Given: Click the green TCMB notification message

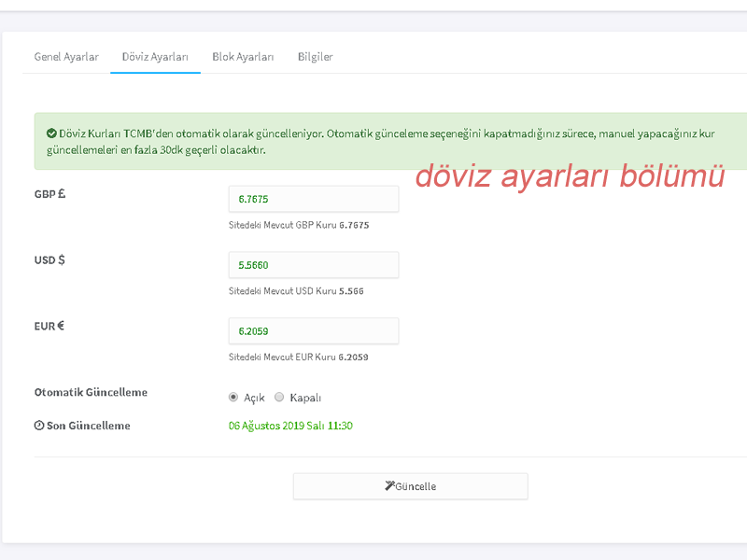Looking at the screenshot, I should pos(373,142).
